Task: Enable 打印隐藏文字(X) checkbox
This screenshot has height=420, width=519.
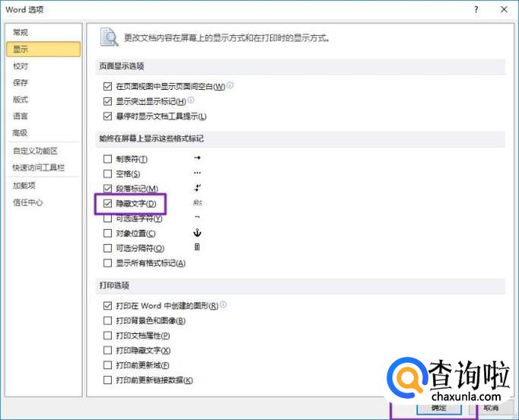Action: click(107, 350)
